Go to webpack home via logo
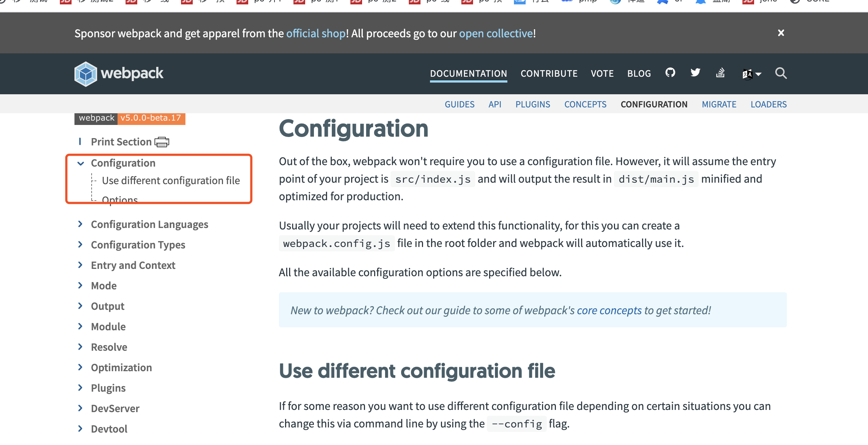The image size is (868, 445). (x=119, y=73)
